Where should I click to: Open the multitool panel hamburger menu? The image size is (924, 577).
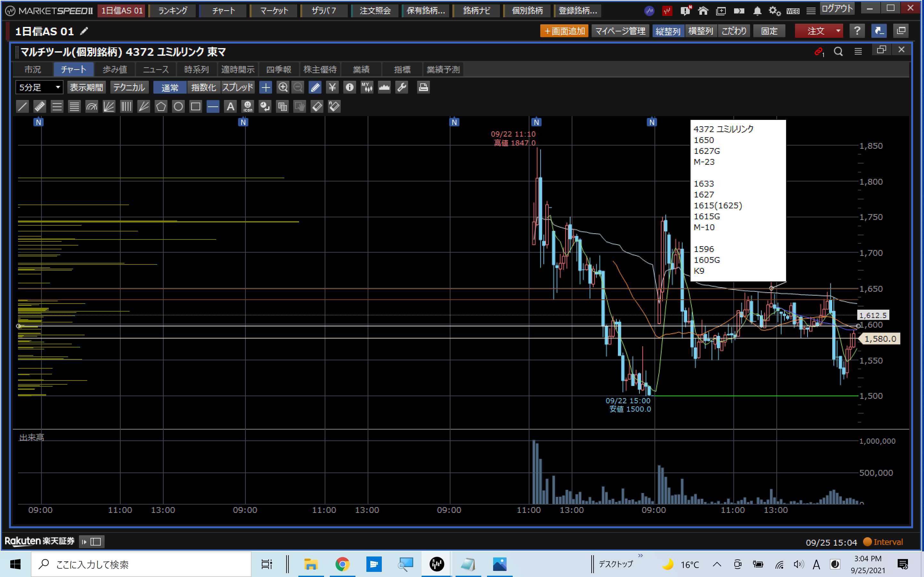pyautogui.click(x=858, y=51)
